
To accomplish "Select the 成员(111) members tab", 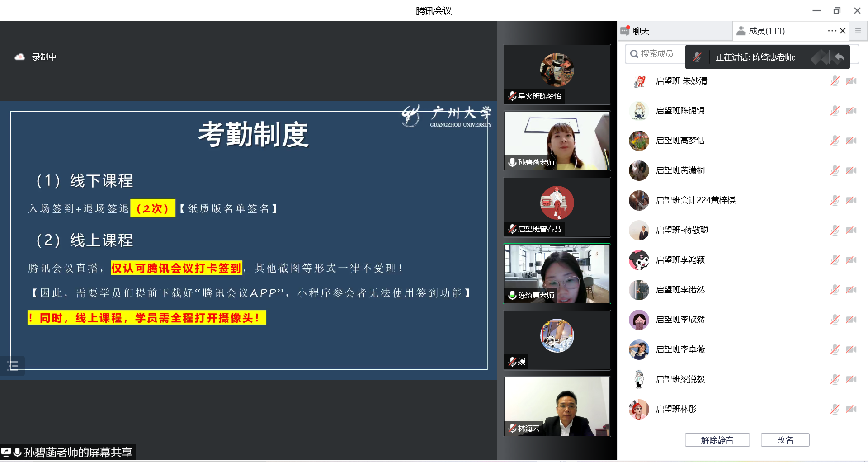I will [766, 31].
